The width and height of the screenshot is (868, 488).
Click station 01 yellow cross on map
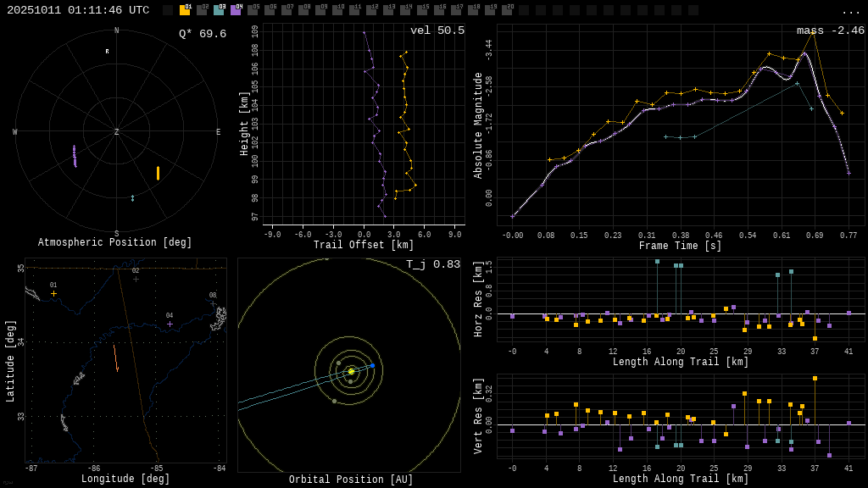click(53, 293)
